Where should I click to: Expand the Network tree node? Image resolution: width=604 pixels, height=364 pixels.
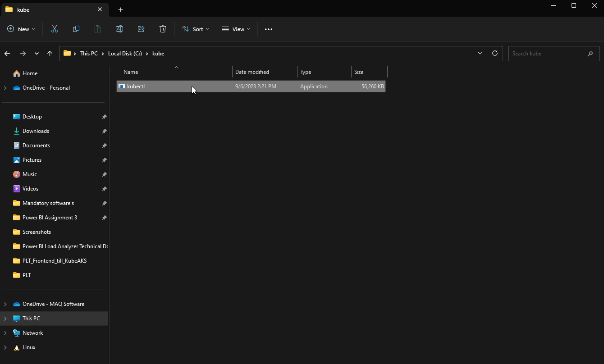click(x=5, y=333)
